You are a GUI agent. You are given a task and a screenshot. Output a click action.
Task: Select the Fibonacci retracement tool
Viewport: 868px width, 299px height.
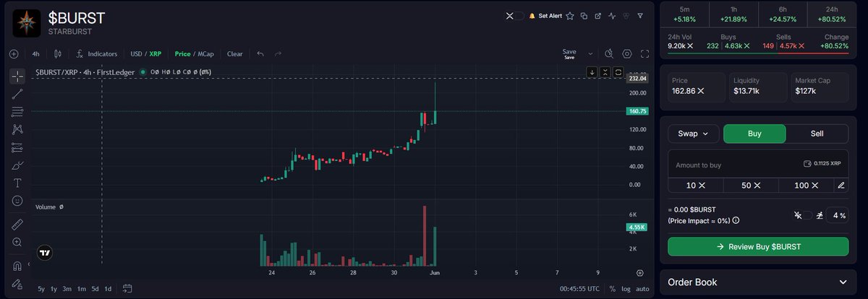coord(18,112)
